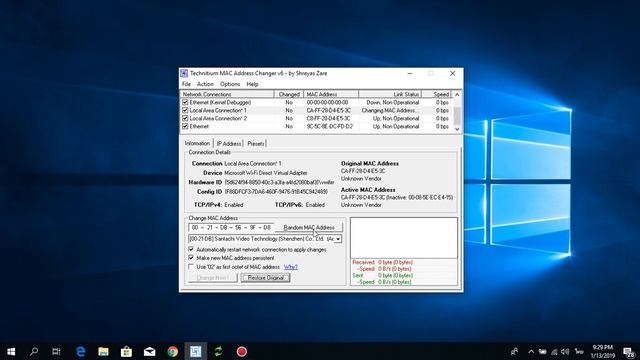Image resolution: width=640 pixels, height=360 pixels.
Task: Click the MAC address input field
Action: [231, 227]
